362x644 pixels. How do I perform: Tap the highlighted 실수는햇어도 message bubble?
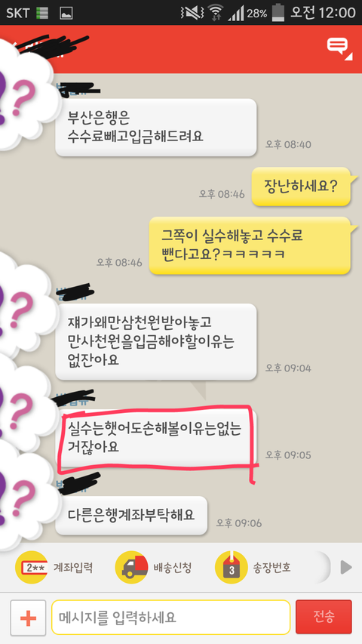(x=156, y=437)
